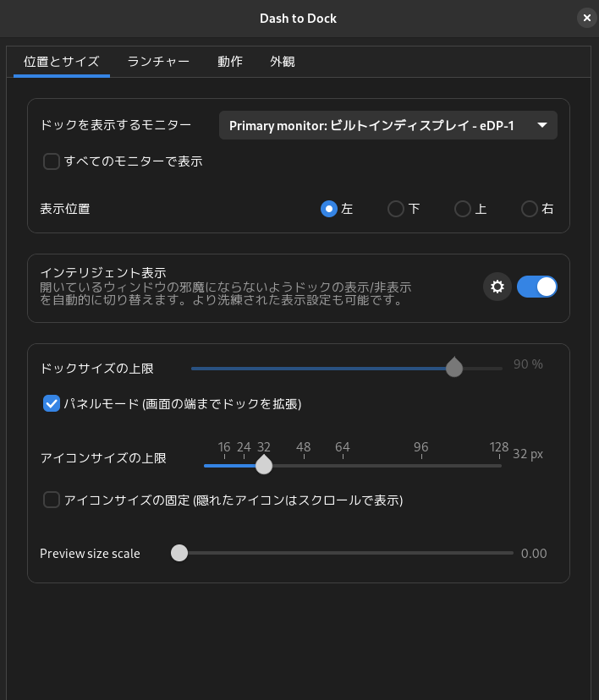The height and width of the screenshot is (700, 599).
Task: Click the インテリジェント表示 heading
Action: 103,272
